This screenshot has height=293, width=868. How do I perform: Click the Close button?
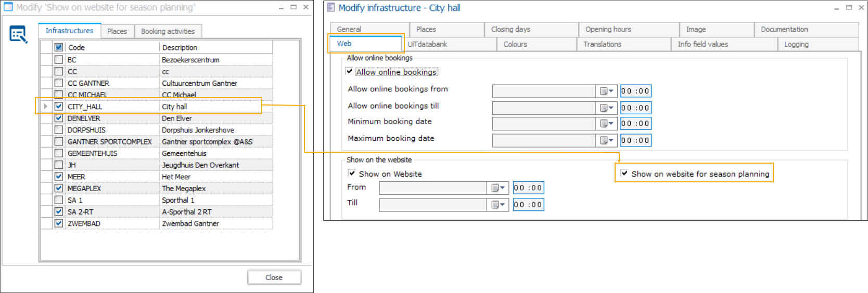click(x=274, y=277)
